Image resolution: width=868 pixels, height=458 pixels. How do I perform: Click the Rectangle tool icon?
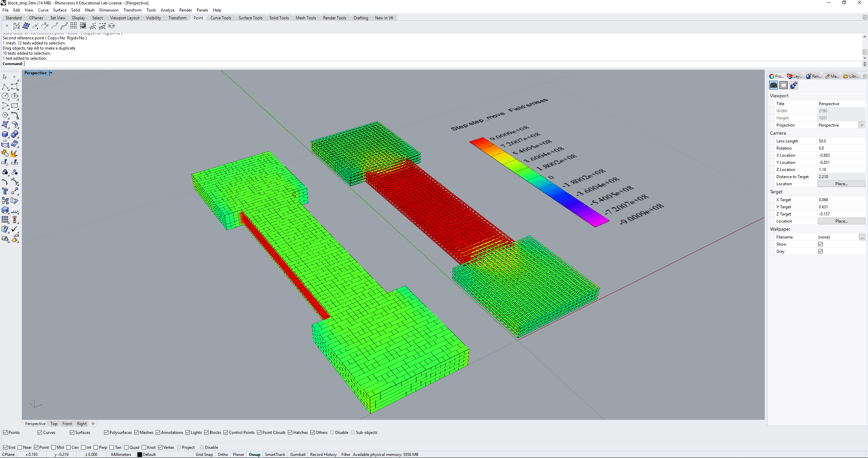pyautogui.click(x=15, y=106)
